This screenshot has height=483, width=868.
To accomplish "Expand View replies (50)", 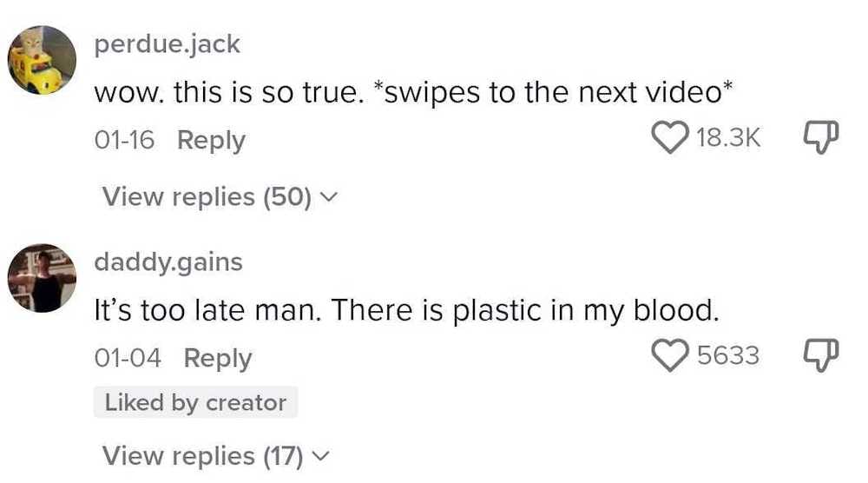I will click(220, 197).
